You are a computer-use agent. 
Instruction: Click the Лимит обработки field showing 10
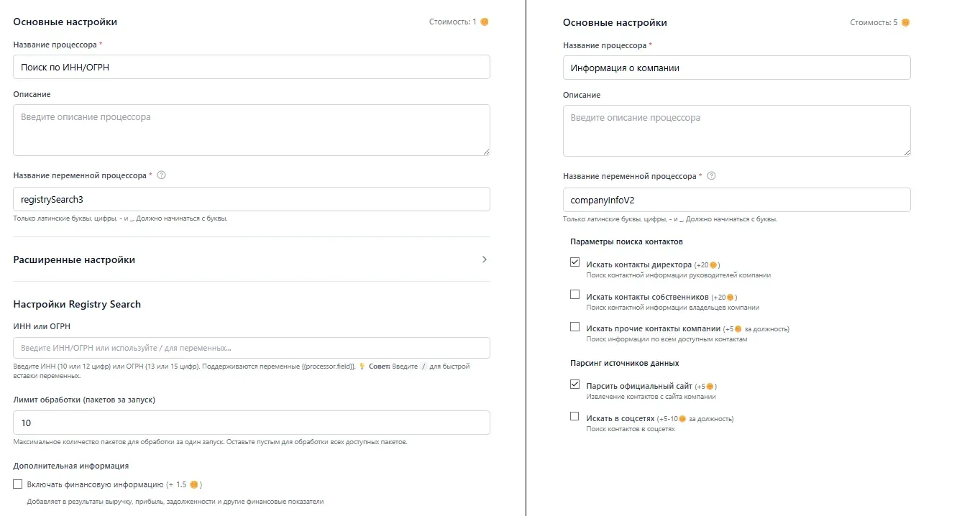252,423
